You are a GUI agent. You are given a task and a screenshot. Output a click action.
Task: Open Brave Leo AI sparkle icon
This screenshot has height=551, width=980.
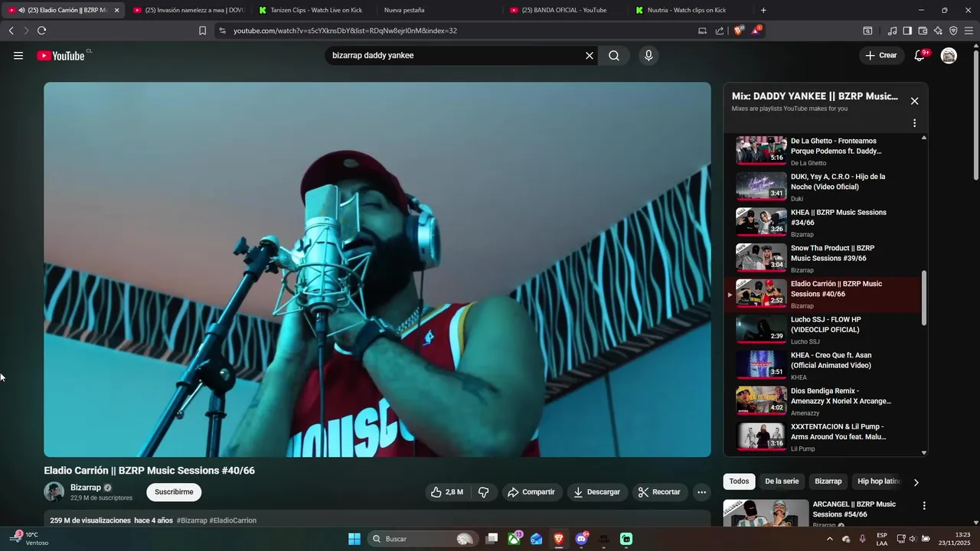[938, 31]
